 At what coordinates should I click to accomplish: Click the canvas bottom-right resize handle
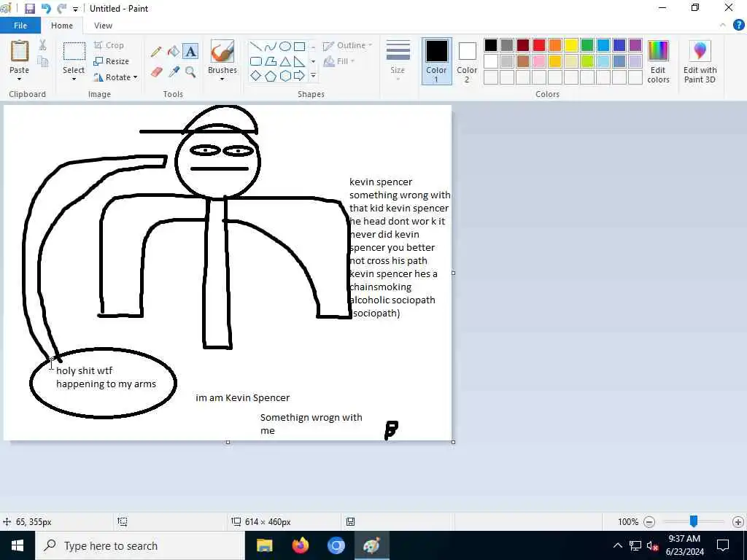[453, 443]
